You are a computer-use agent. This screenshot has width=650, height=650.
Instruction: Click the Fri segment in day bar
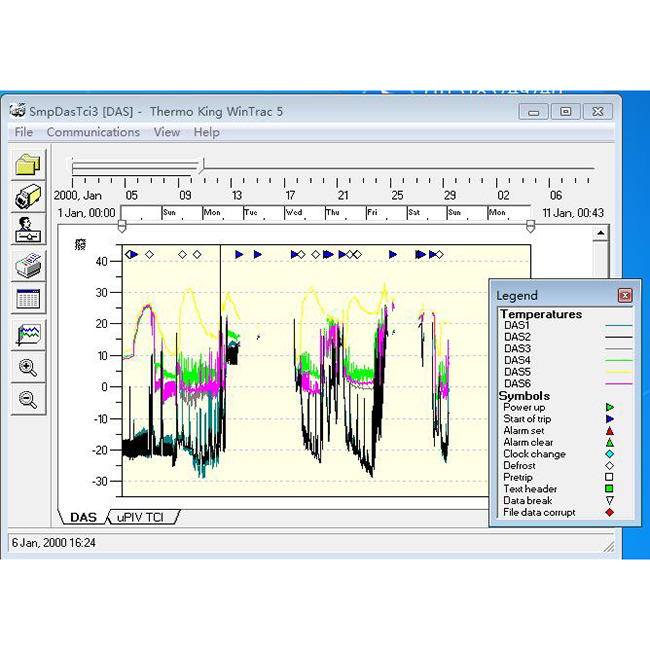(386, 213)
